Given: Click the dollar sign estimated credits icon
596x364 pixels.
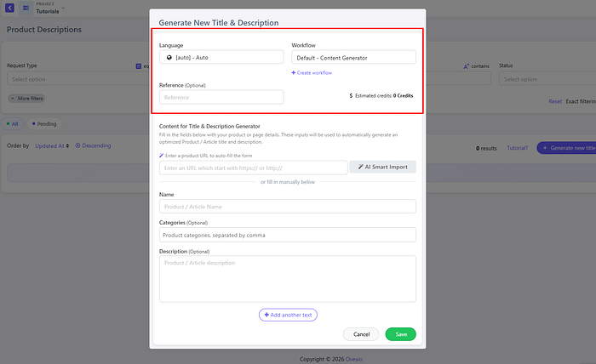Looking at the screenshot, I should coord(351,96).
